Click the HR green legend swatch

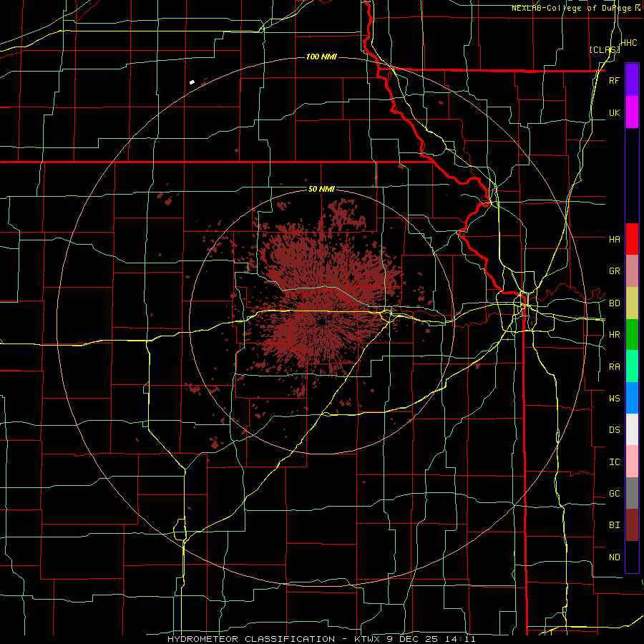pyautogui.click(x=632, y=334)
